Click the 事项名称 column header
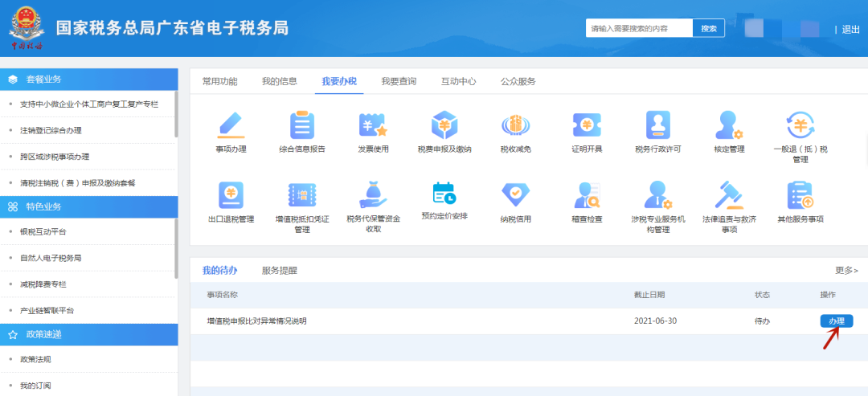 pos(223,296)
